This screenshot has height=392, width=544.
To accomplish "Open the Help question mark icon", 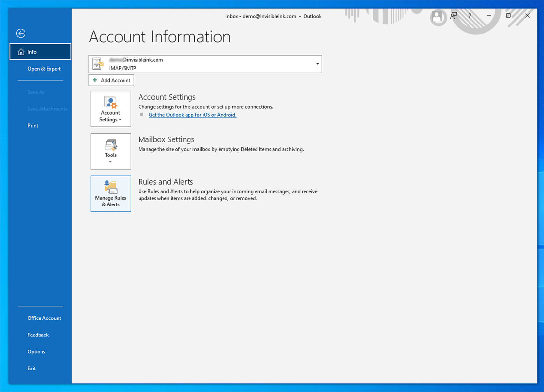I will point(470,16).
